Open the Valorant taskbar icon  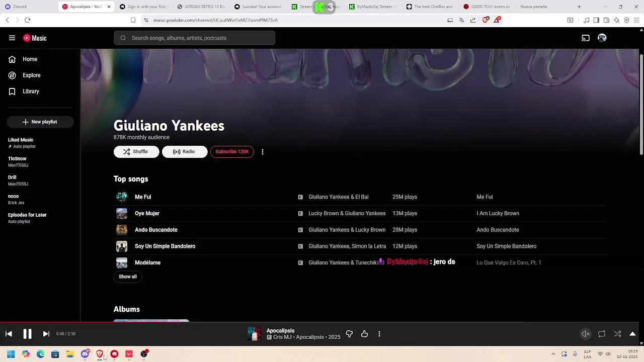(129, 354)
